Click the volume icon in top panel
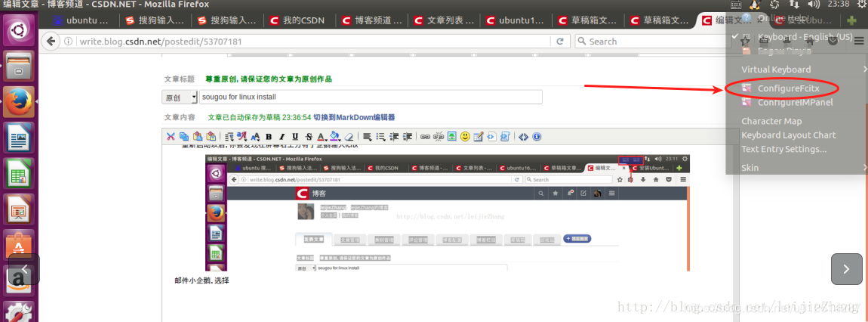The image size is (868, 322). (x=814, y=5)
